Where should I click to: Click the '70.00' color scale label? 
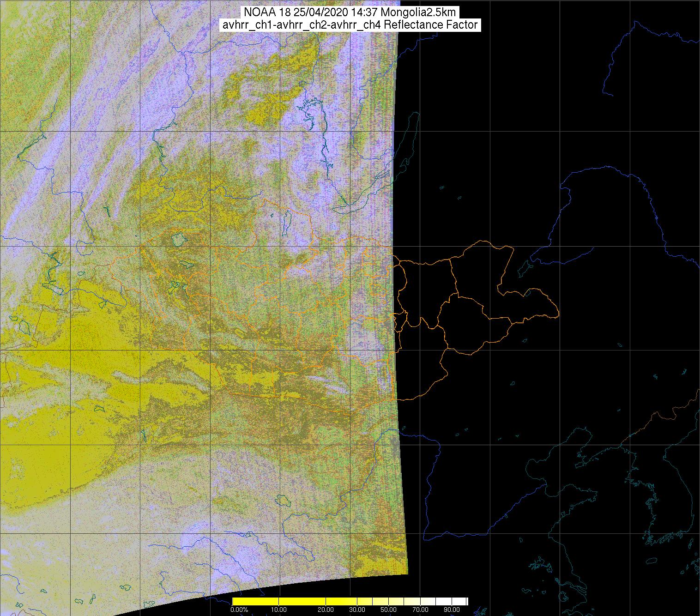click(x=421, y=610)
